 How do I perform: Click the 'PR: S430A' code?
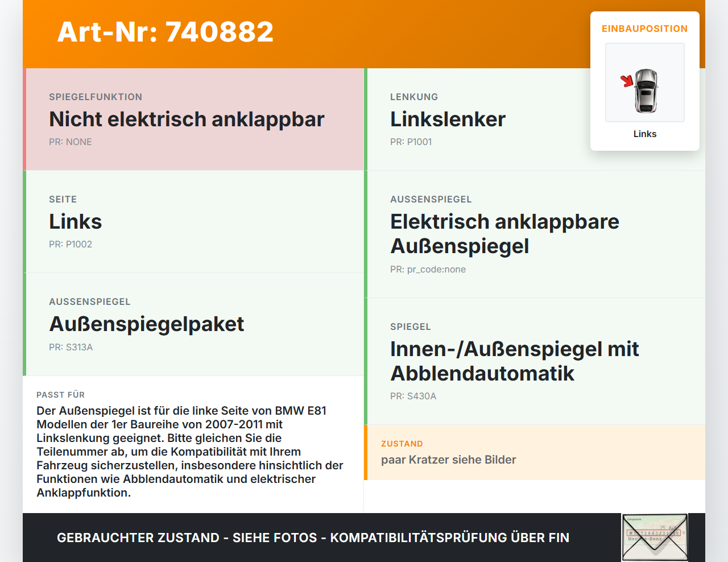413,396
